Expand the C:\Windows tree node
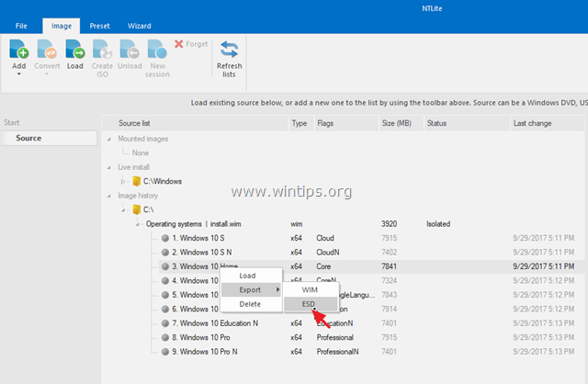The image size is (588, 384). pyautogui.click(x=123, y=182)
